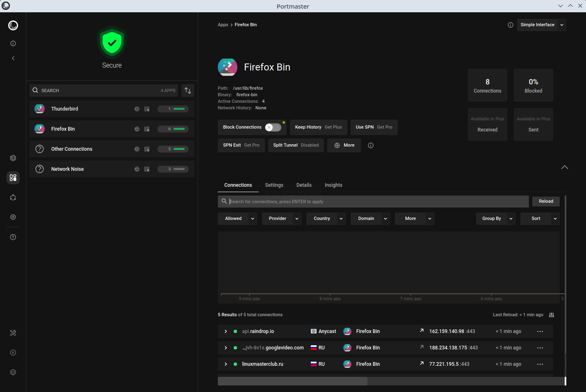
Task: Click the large Firefox Bin app icon
Action: tap(228, 67)
